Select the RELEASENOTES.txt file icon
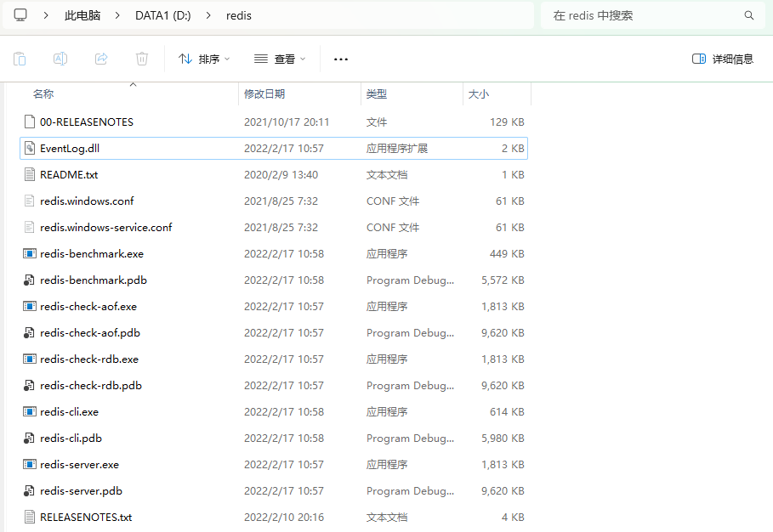Screen dimensions: 773x532 point(30,518)
